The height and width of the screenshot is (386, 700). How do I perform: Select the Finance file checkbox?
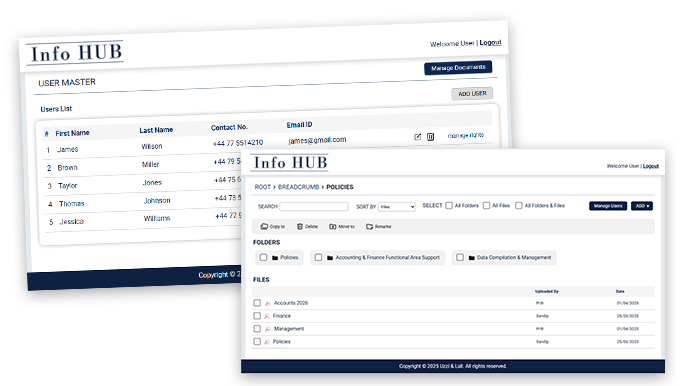pos(257,315)
